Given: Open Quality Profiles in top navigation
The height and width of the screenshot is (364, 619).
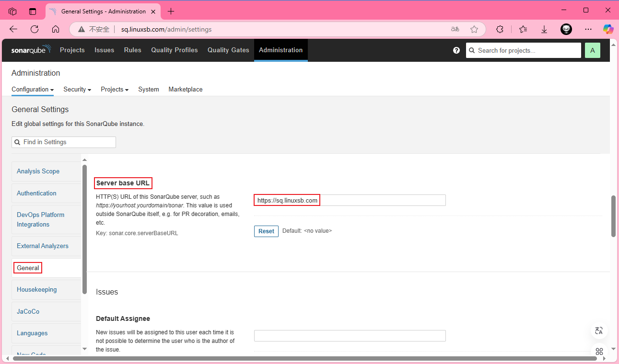Looking at the screenshot, I should [175, 50].
